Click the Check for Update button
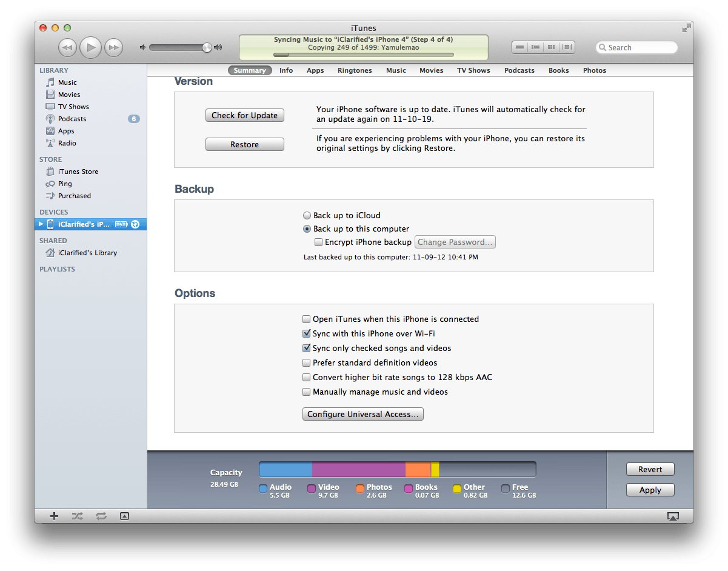This screenshot has height=571, width=728. (x=244, y=115)
